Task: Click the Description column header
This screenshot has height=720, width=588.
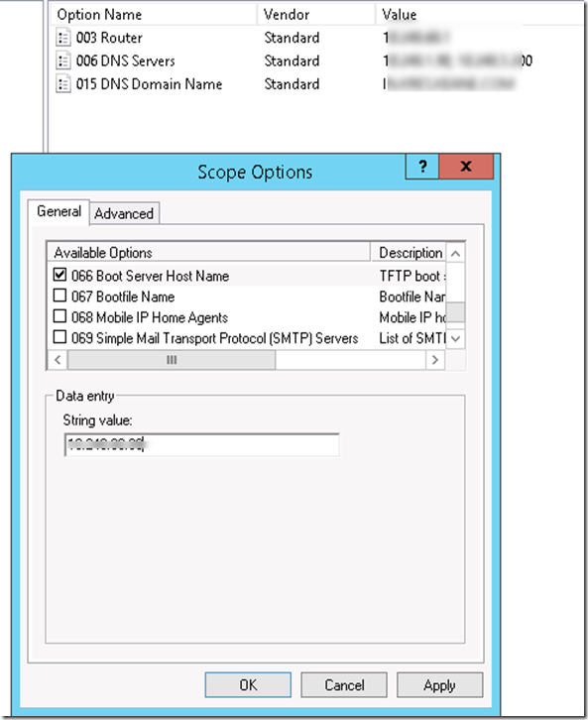Action: point(411,253)
